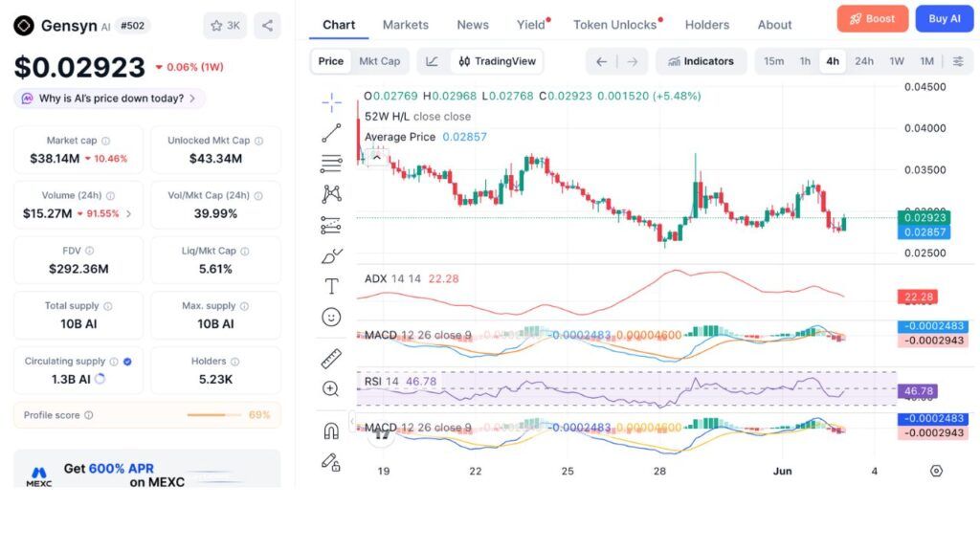The height and width of the screenshot is (551, 980).
Task: Open the Token Unlocks tab
Action: pyautogui.click(x=617, y=25)
